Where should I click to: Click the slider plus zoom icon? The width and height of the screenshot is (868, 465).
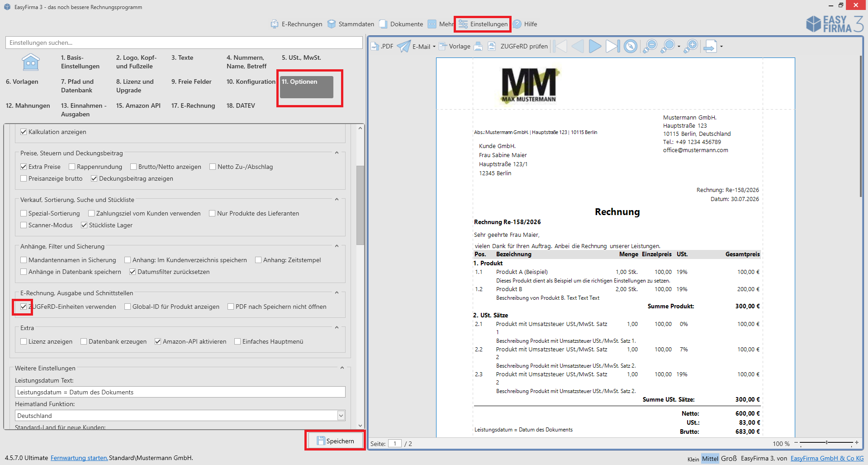click(856, 442)
